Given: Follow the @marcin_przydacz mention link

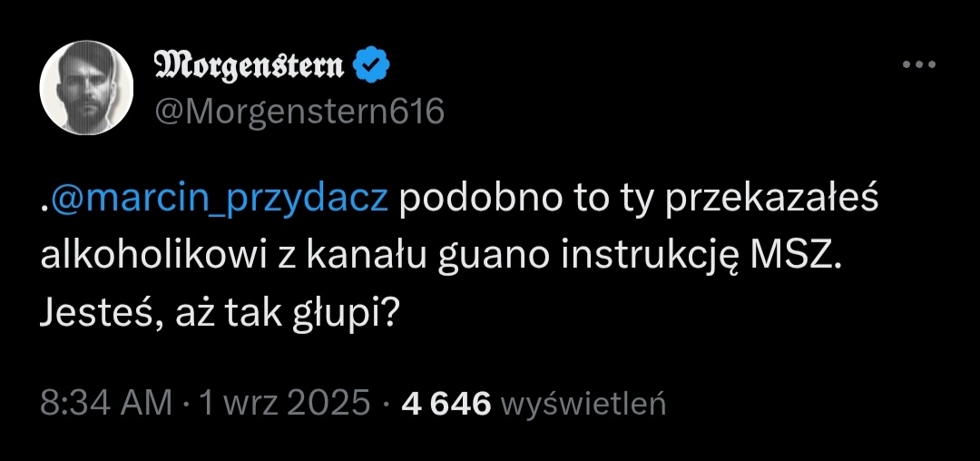Looking at the screenshot, I should pos(220,201).
